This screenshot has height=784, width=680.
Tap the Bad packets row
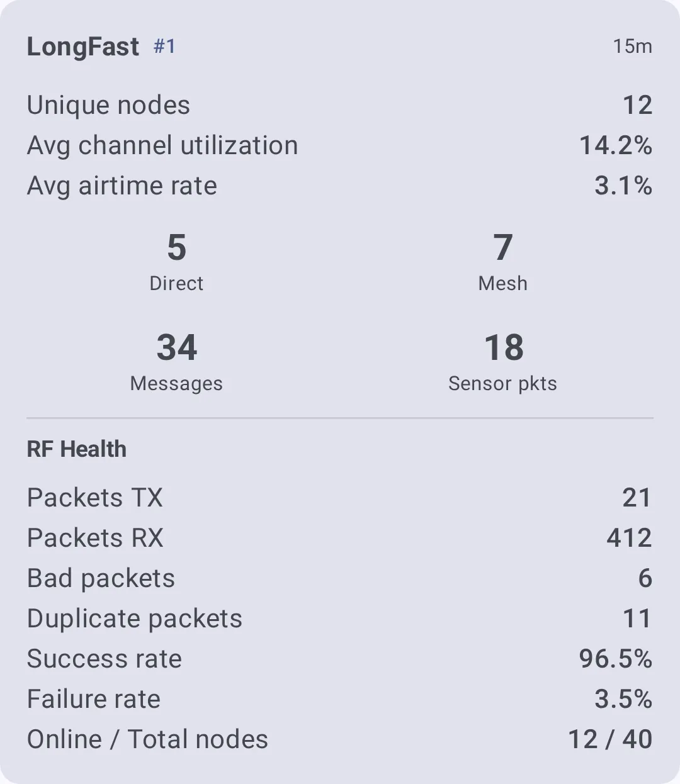pyautogui.click(x=339, y=578)
